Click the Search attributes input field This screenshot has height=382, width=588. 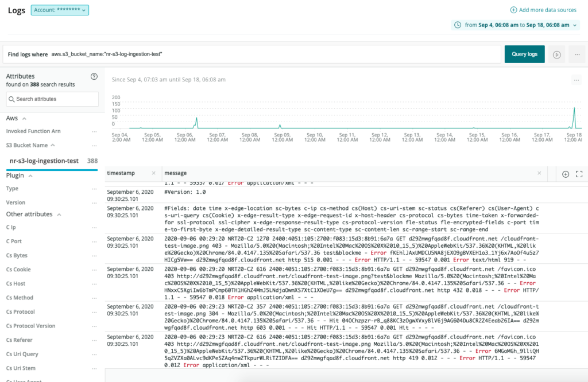pos(53,99)
